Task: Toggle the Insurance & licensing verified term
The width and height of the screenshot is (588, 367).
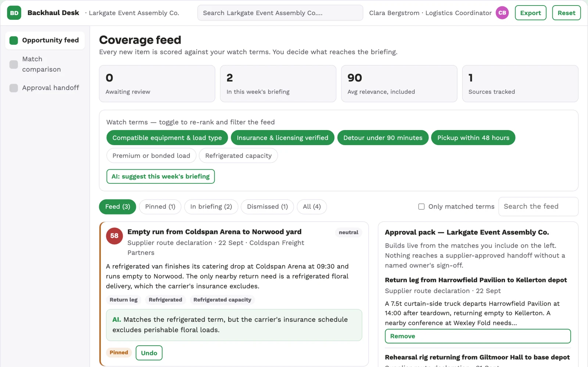Action: point(283,138)
